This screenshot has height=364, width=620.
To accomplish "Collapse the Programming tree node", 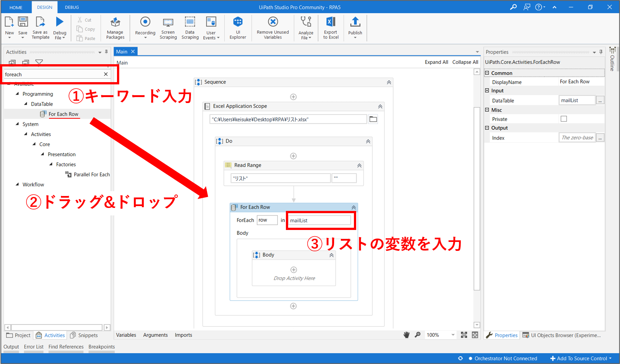I will pyautogui.click(x=17, y=94).
